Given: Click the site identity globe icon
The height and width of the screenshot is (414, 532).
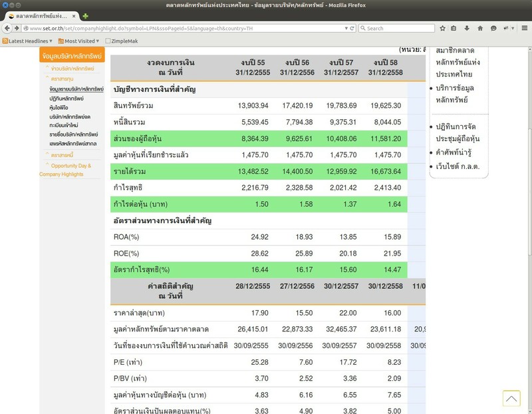Looking at the screenshot, I should point(25,29).
